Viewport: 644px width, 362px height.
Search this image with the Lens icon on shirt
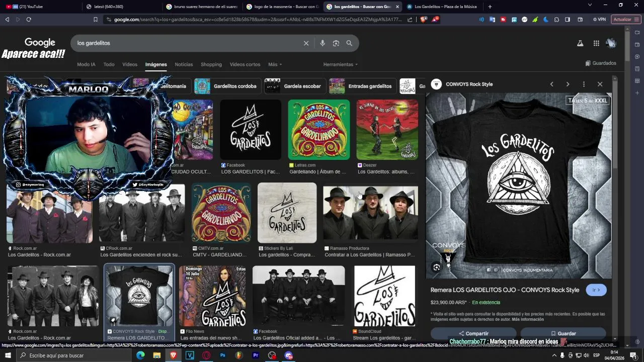437,267
